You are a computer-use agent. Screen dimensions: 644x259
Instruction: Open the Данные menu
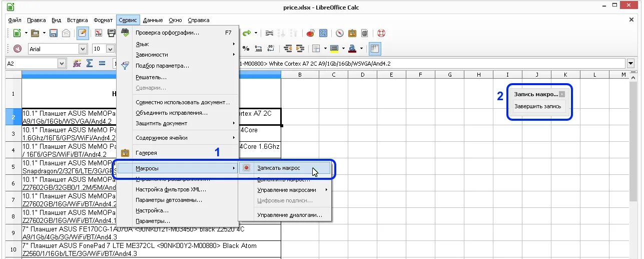(x=153, y=20)
